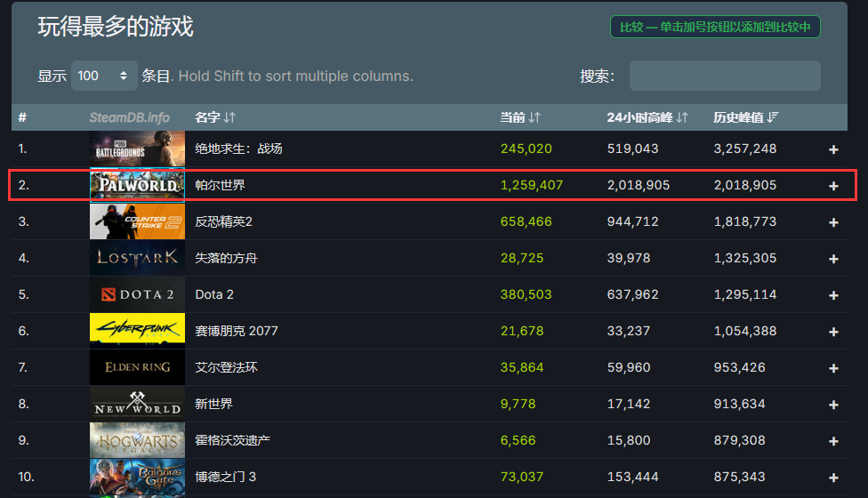Select 24-hour peak value 637,962
This screenshot has height=498, width=868.
pos(632,295)
